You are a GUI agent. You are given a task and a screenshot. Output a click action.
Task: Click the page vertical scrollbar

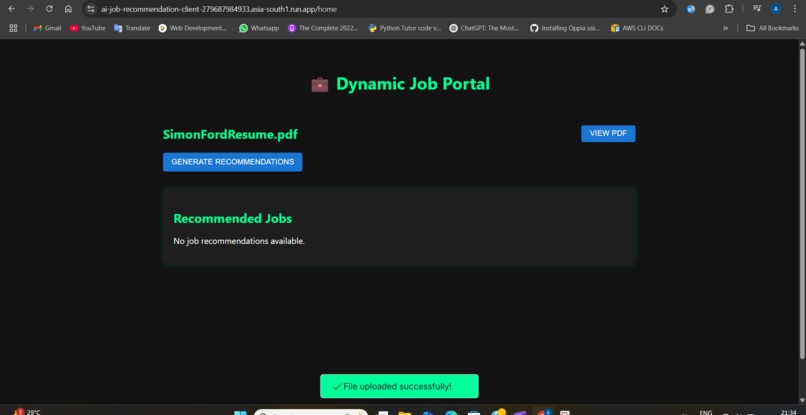point(802,204)
